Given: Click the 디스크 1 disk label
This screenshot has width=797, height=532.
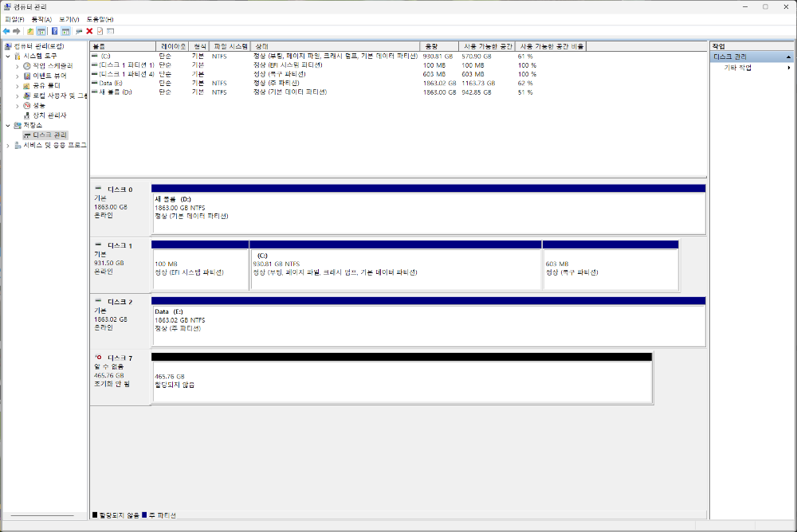Looking at the screenshot, I should click(x=120, y=245).
